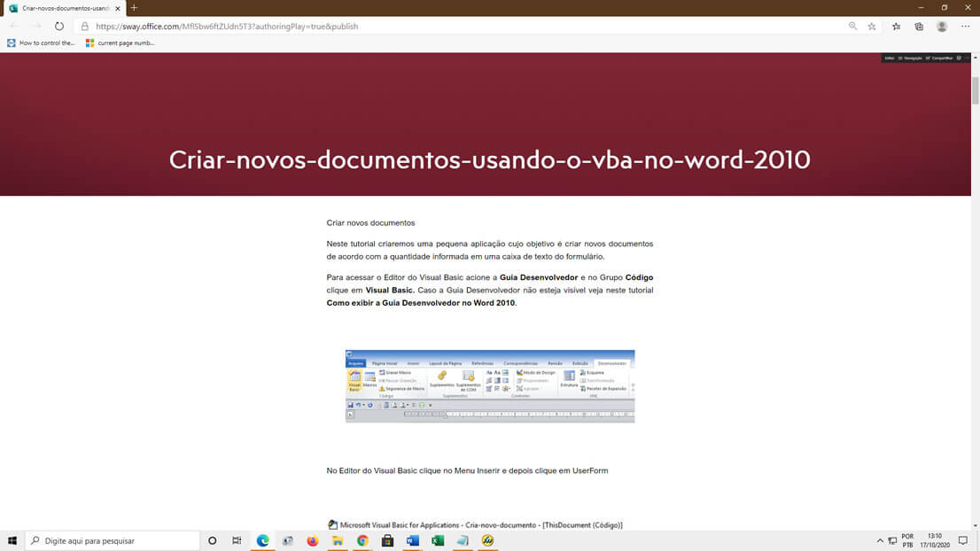This screenshot has height=551, width=980.
Task: Open Task View on taskbar
Action: pyautogui.click(x=237, y=540)
